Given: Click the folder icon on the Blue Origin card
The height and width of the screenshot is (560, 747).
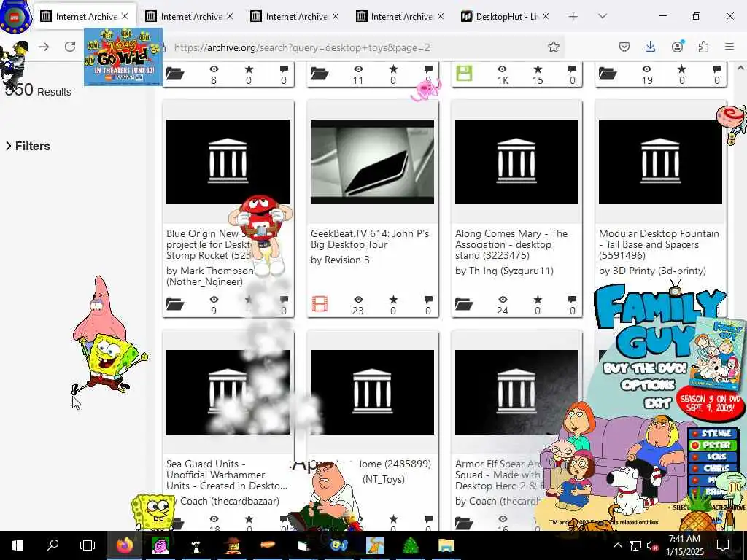Looking at the screenshot, I should pos(175,304).
